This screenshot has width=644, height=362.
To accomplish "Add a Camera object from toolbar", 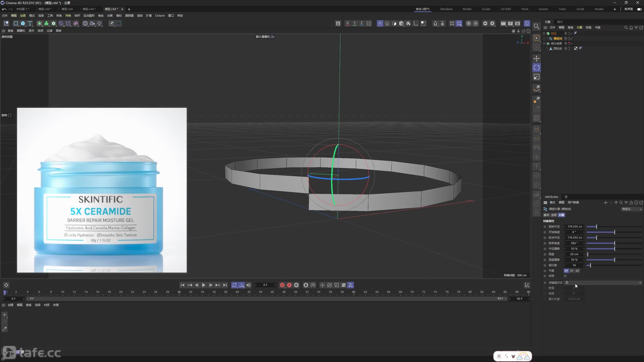I will tap(92, 23).
